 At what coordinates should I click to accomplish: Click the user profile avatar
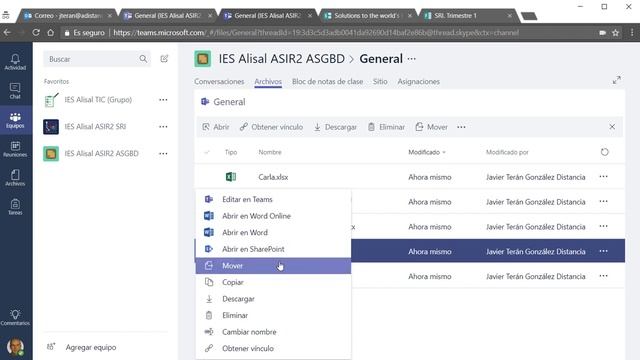click(x=15, y=347)
